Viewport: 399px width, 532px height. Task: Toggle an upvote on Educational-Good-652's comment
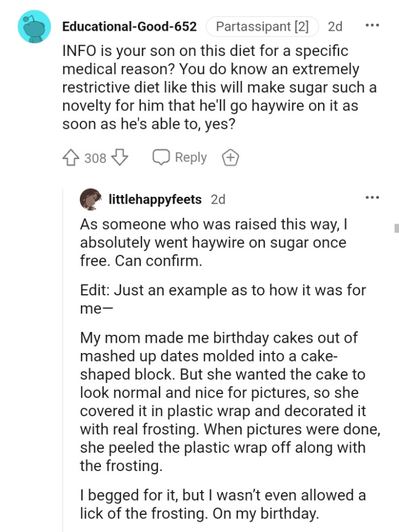pyautogui.click(x=72, y=157)
